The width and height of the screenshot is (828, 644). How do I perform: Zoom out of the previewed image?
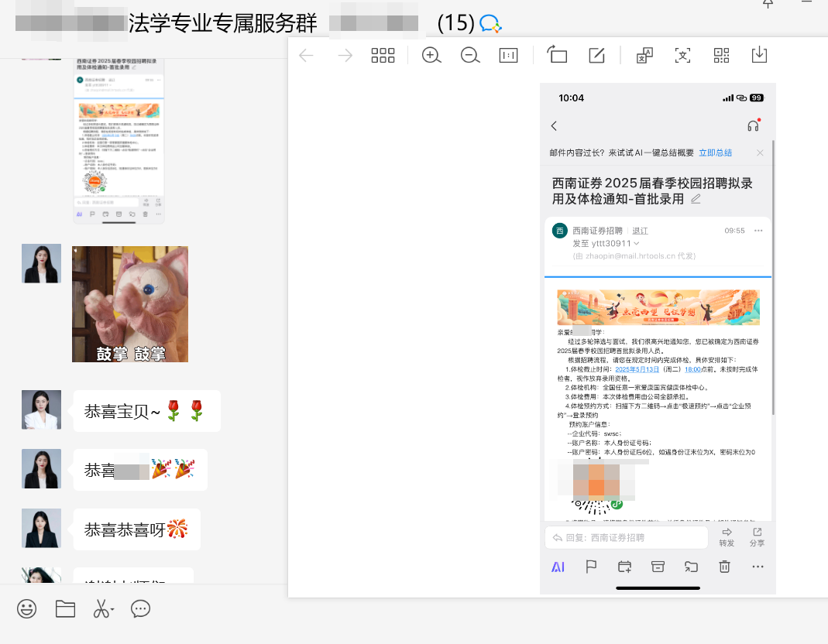470,56
